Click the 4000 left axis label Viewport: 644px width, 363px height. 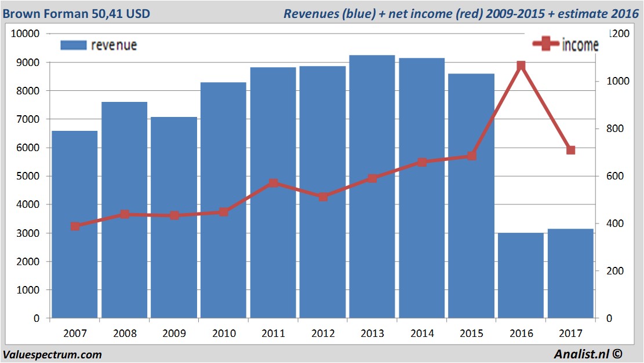(28, 204)
